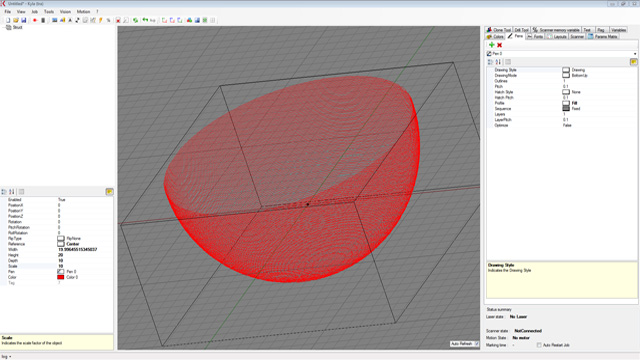Create a new document from toolbar
This screenshot has height=360, width=640.
[8, 20]
